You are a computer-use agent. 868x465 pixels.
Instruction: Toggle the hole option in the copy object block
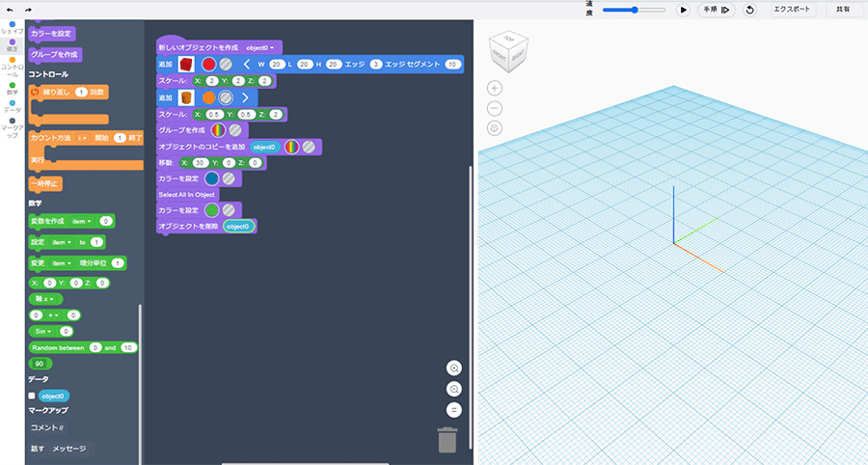tap(309, 147)
